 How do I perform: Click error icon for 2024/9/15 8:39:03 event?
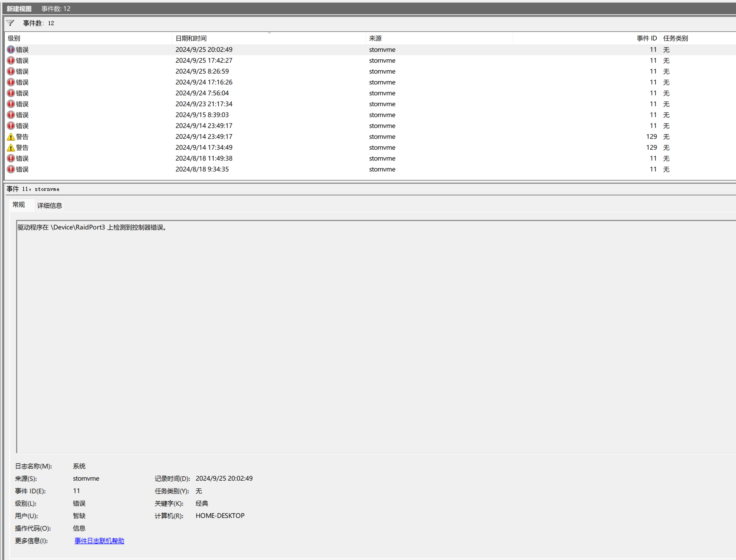click(x=11, y=115)
